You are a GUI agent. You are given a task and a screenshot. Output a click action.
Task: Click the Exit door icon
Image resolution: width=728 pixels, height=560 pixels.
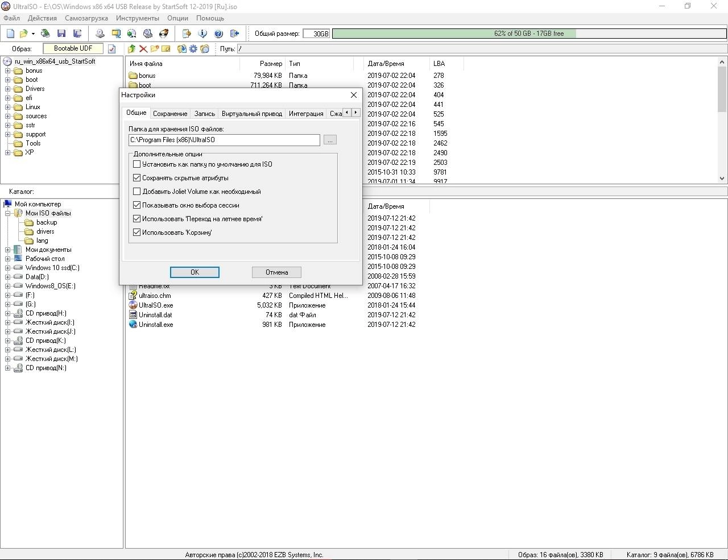pos(234,34)
